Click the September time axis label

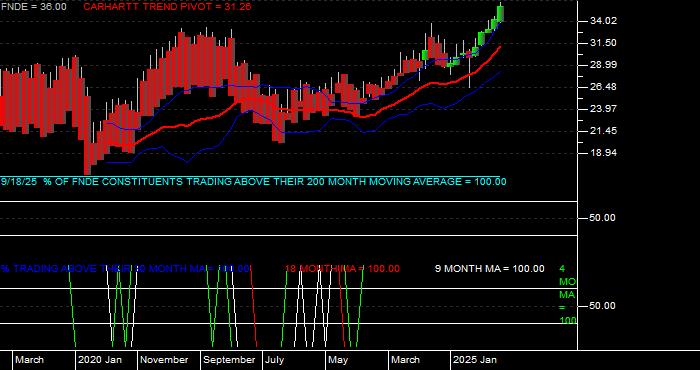pos(229,360)
